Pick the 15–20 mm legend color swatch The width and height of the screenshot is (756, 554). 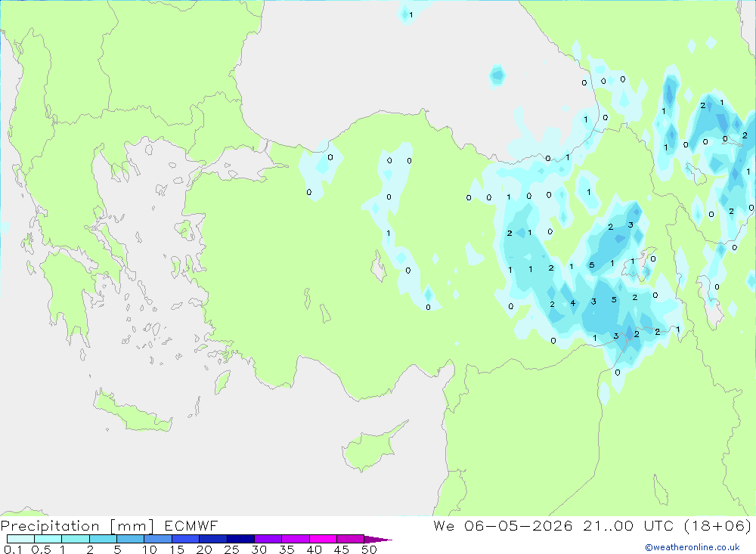click(x=185, y=539)
